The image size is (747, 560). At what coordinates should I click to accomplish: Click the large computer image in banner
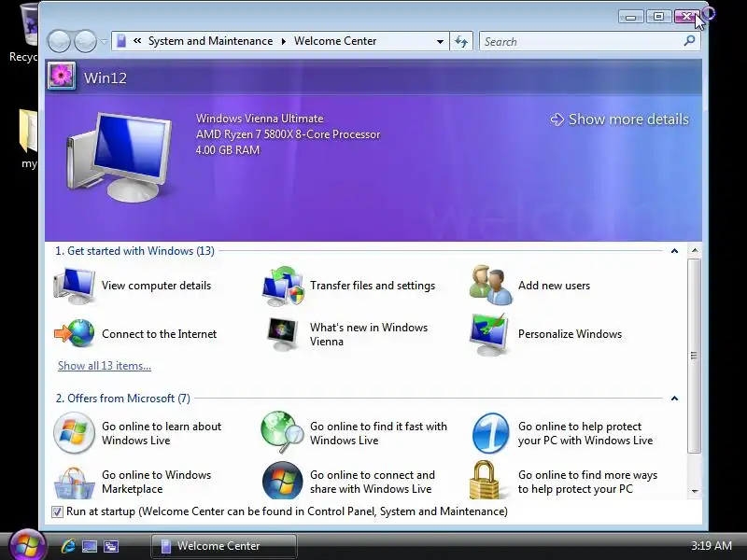120,157
